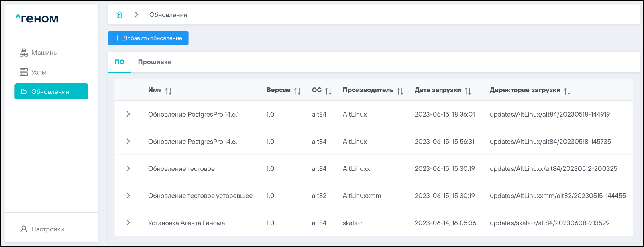The image size is (644, 247).
Task: Sort by Производитель using arrows icon
Action: pyautogui.click(x=400, y=91)
